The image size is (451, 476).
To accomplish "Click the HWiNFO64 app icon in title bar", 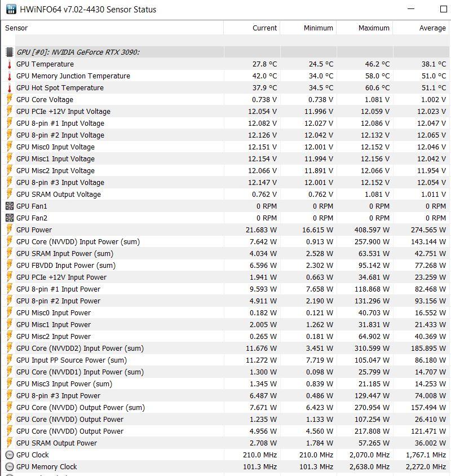I will (11, 9).
